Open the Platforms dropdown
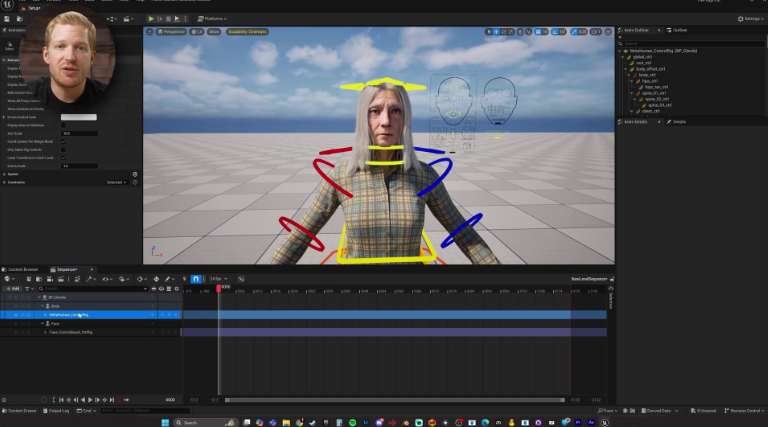Image resolution: width=768 pixels, height=427 pixels. coord(212,19)
